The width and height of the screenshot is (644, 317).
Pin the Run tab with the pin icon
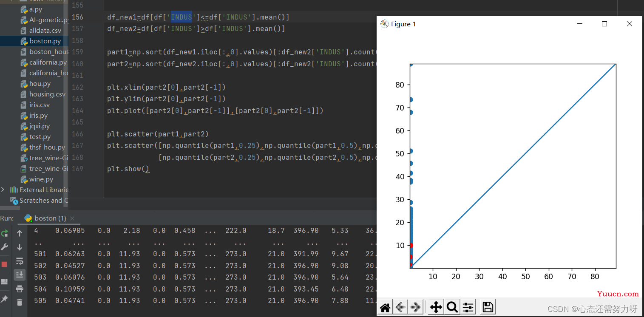5,299
